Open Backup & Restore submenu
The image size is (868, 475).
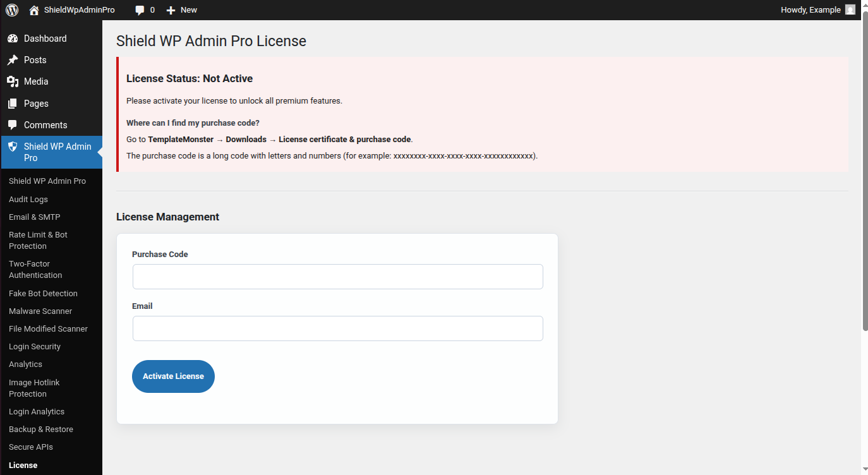41,430
